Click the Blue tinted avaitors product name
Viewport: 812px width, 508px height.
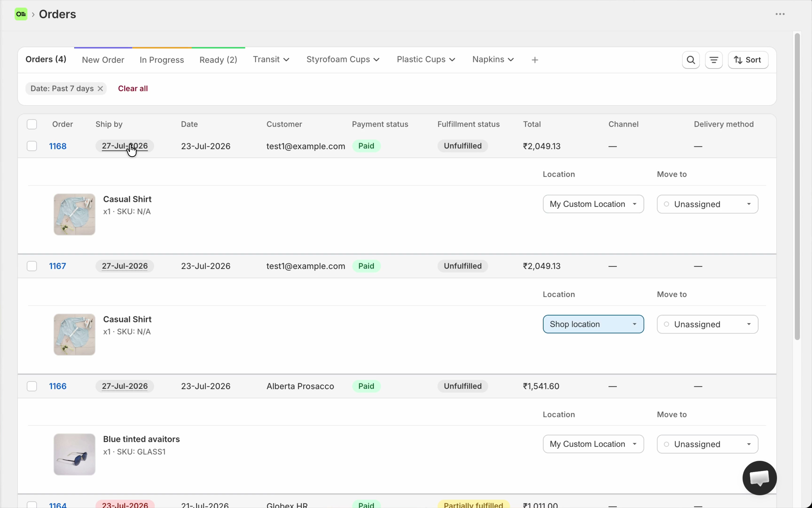click(141, 439)
